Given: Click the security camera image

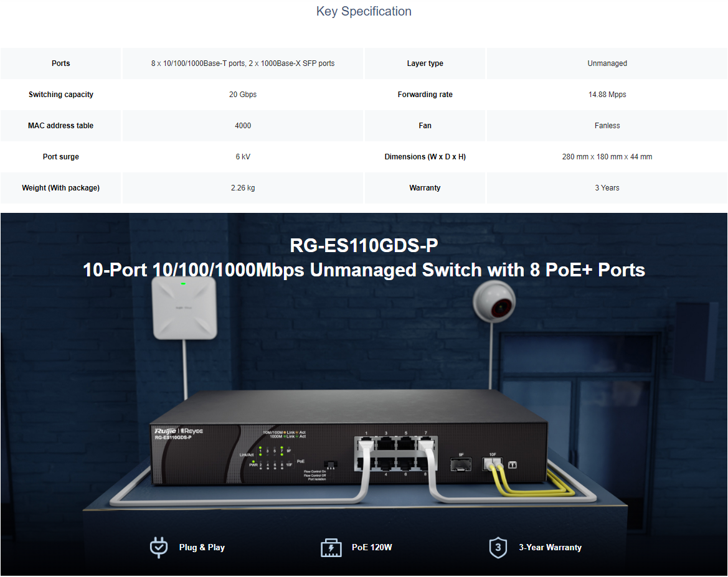Looking at the screenshot, I should click(494, 301).
